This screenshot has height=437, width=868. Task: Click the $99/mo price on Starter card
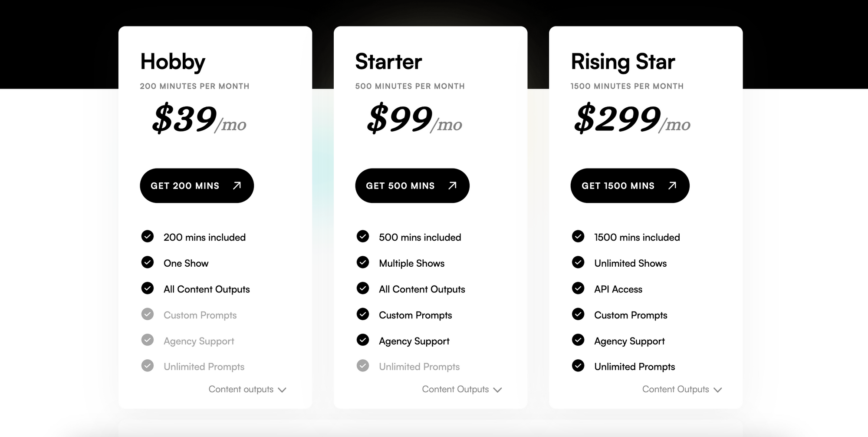point(414,118)
